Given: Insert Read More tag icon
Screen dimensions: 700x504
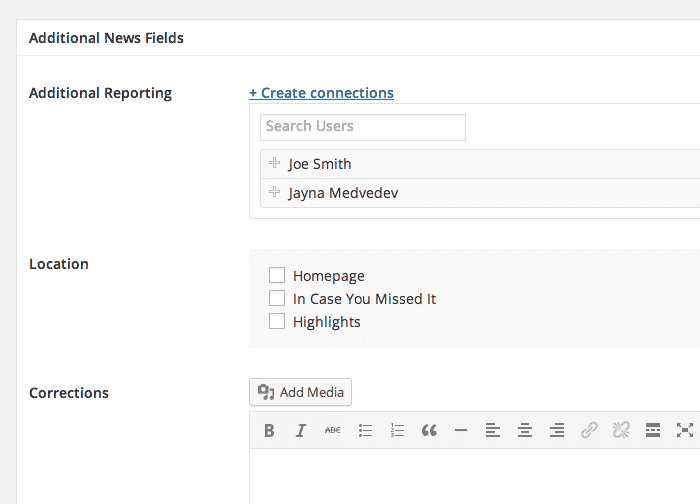Looking at the screenshot, I should [x=653, y=430].
